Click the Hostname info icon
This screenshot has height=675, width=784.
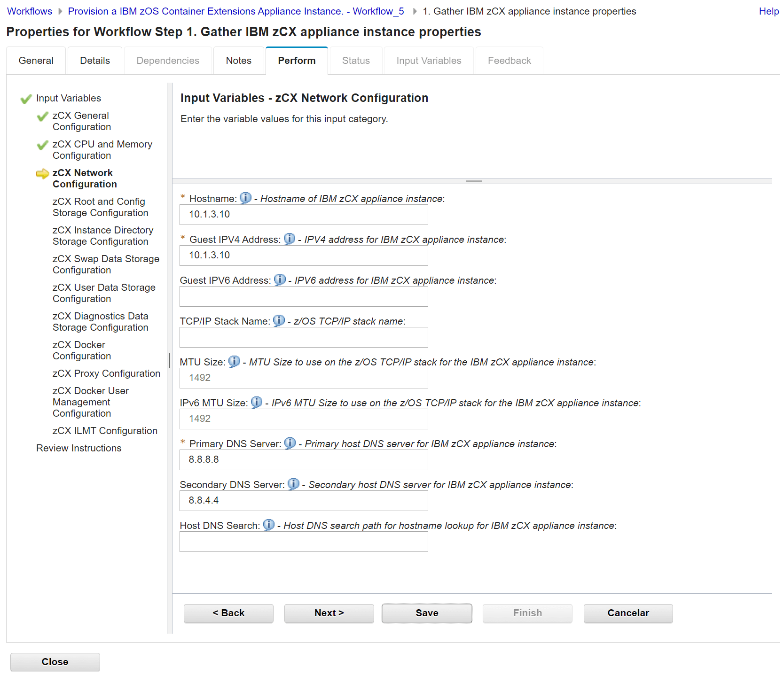245,198
